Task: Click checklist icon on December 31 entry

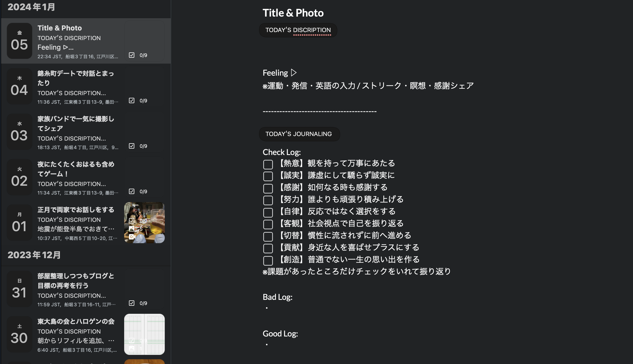Action: 132,303
